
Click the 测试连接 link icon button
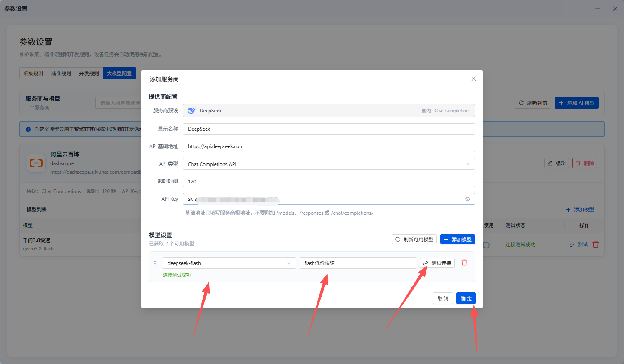437,263
